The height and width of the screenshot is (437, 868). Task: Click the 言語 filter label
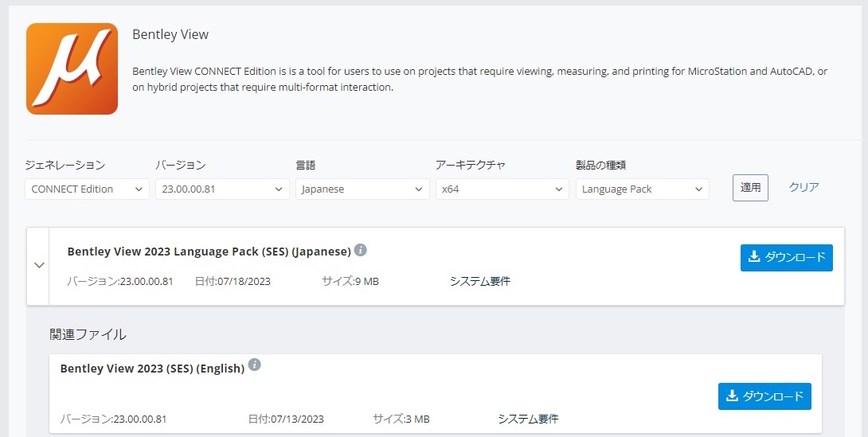[x=306, y=165]
